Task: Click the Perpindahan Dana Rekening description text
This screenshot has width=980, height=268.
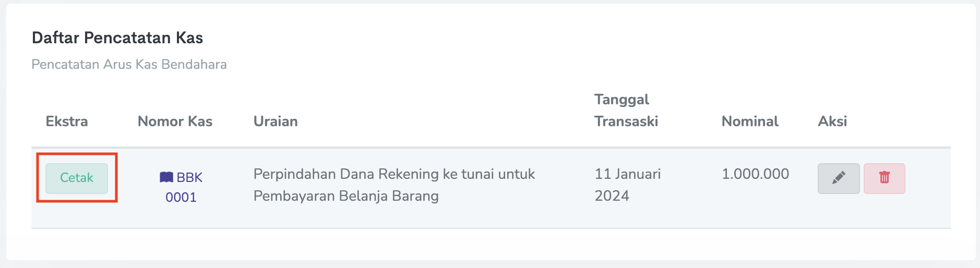Action: click(394, 174)
